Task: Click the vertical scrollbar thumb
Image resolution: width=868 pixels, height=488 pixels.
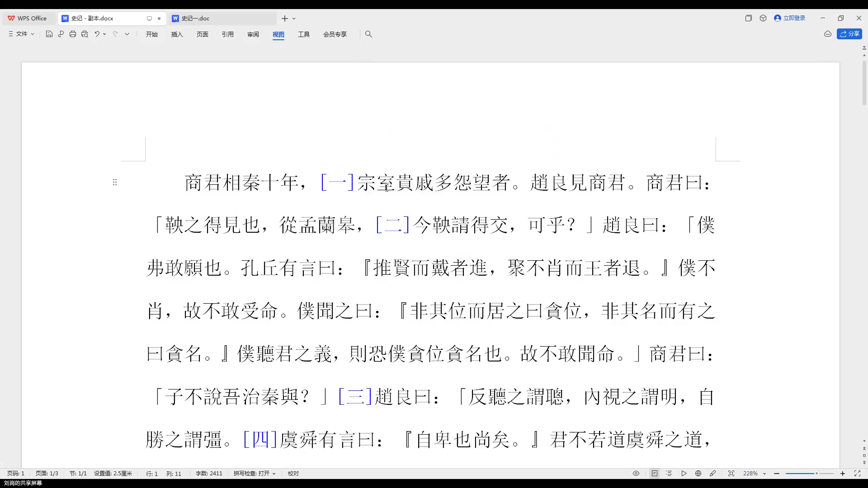Action: (x=864, y=82)
